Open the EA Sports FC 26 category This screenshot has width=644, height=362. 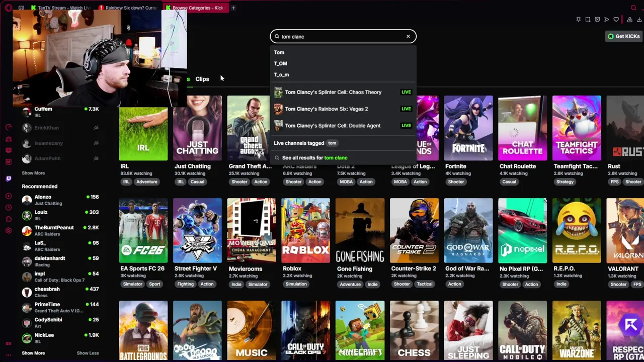tap(143, 231)
